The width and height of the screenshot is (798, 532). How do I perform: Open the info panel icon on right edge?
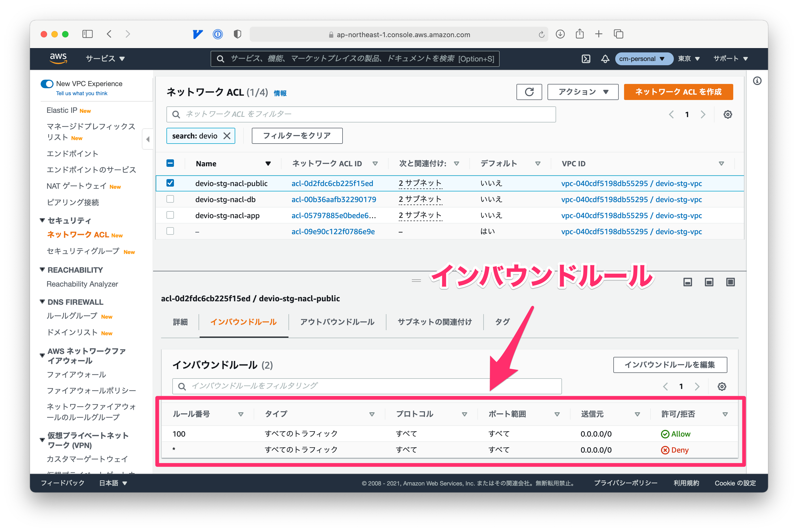tap(757, 81)
